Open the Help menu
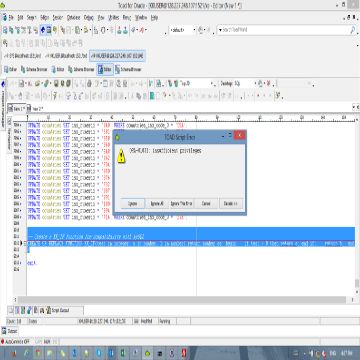 click(154, 18)
